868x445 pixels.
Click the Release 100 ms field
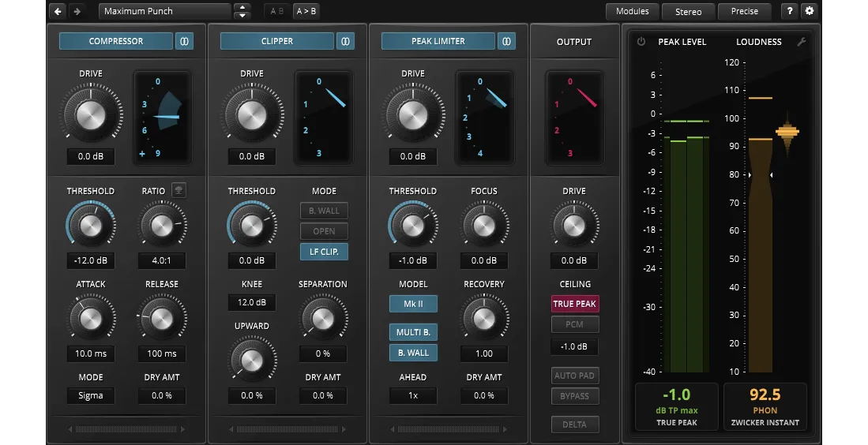[x=162, y=353]
